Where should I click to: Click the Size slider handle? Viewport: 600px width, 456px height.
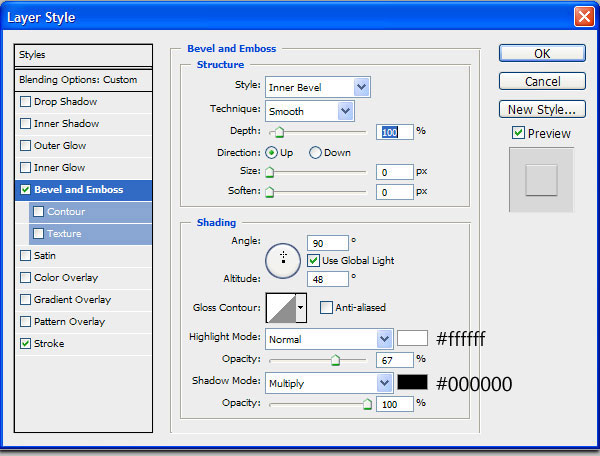click(x=270, y=173)
